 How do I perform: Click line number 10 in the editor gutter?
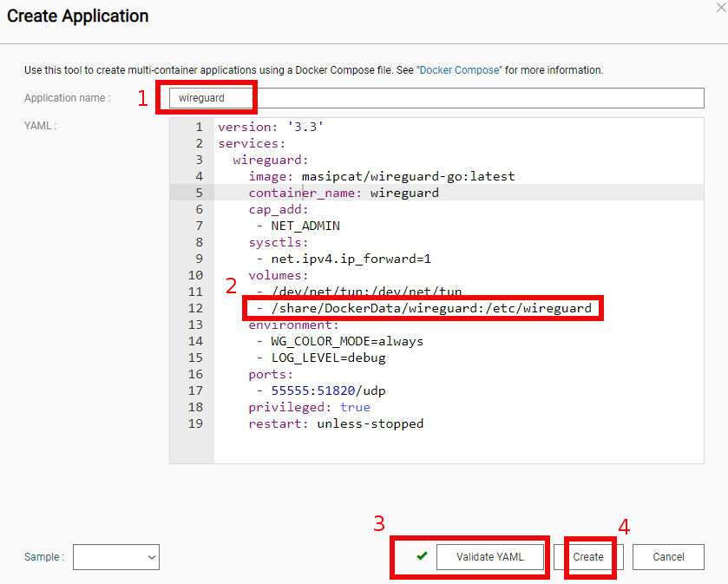click(195, 275)
